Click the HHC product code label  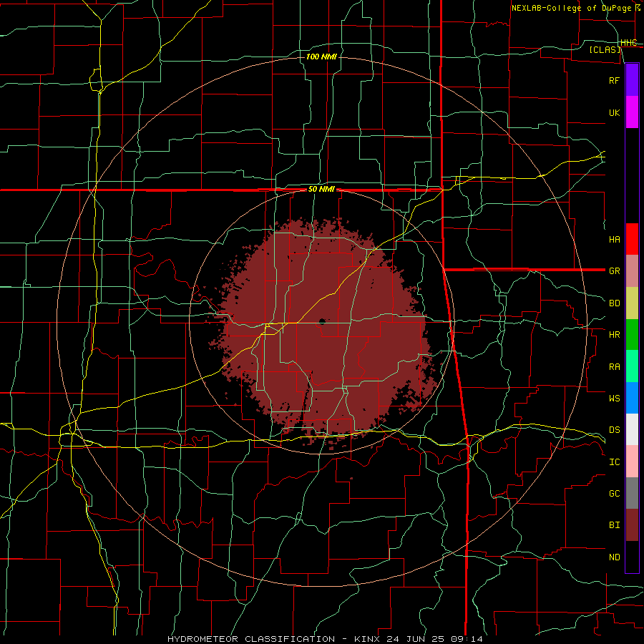click(x=628, y=42)
